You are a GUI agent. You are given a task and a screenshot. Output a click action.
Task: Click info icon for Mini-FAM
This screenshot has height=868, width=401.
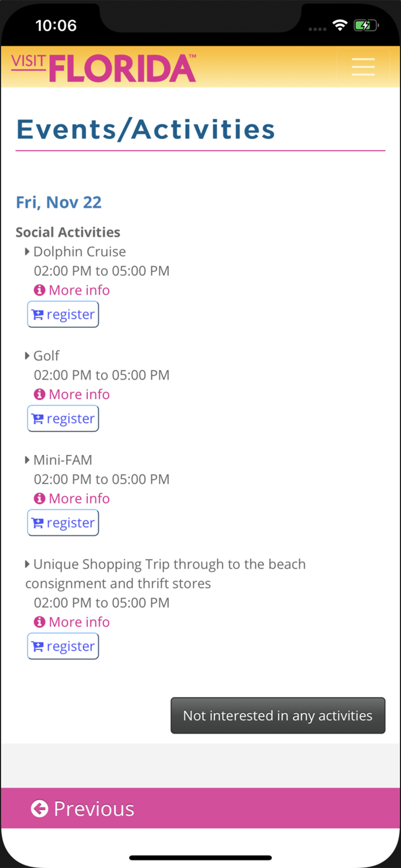39,498
